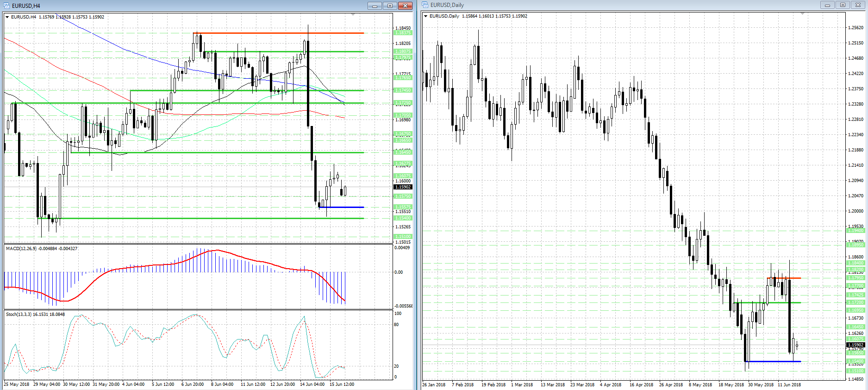Image resolution: width=868 pixels, height=390 pixels.
Task: Click the Daily chart OHLC title text
Action: click(478, 16)
